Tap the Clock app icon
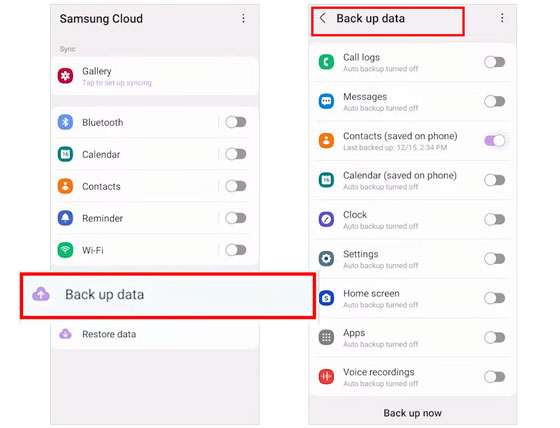Screen dimensions: 560x428 [x=326, y=219]
